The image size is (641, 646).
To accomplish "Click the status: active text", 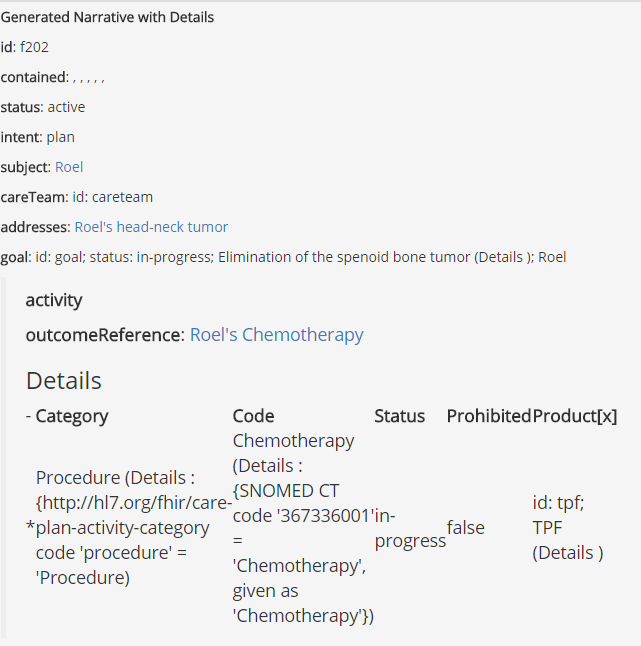I will pos(43,107).
